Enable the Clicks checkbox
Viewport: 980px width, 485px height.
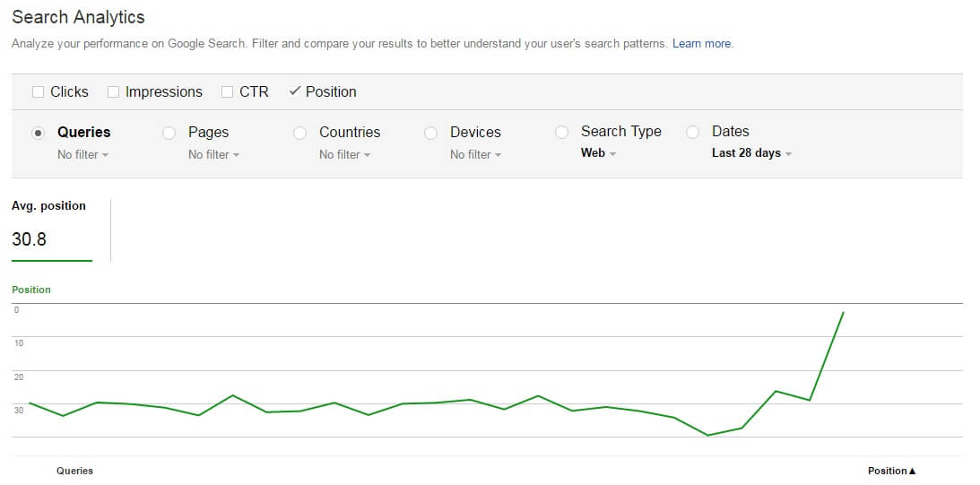pos(39,91)
